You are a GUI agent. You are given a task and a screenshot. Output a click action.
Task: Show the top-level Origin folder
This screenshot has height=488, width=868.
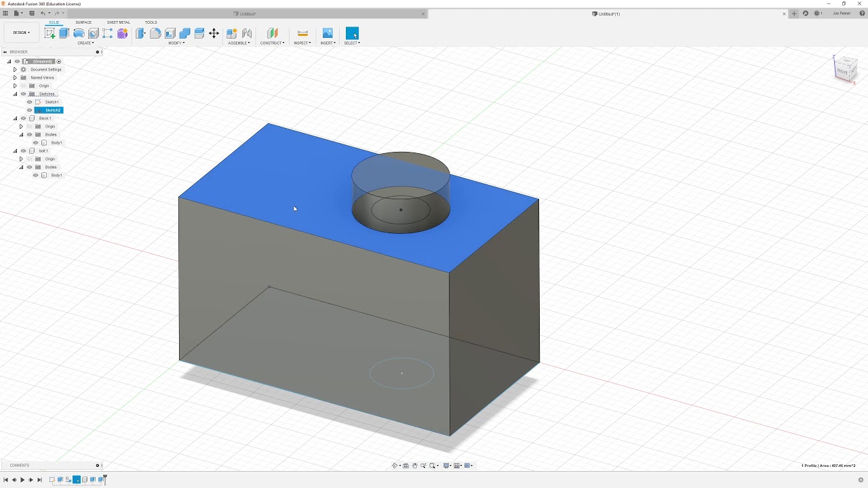(23, 86)
